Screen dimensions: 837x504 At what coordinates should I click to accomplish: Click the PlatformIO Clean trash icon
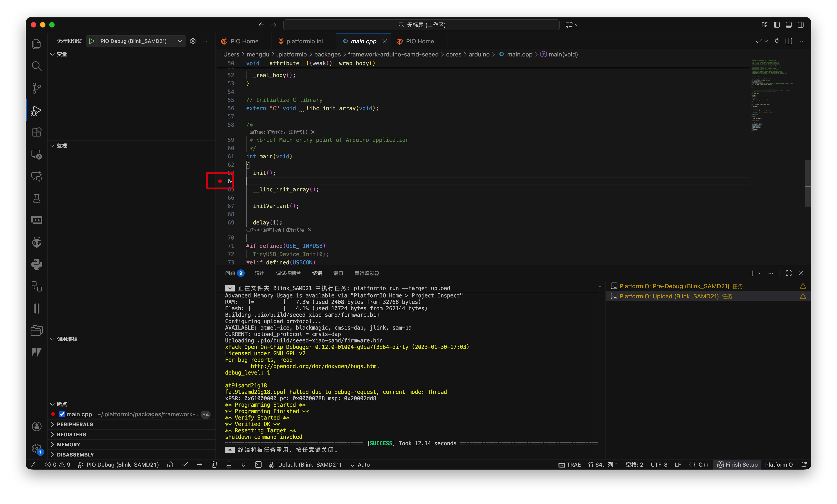(214, 465)
